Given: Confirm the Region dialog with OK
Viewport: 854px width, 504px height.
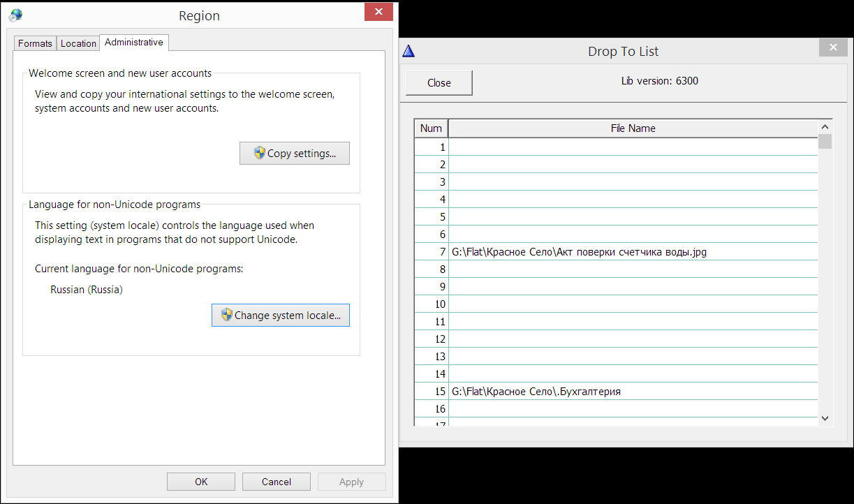Looking at the screenshot, I should tap(201, 482).
